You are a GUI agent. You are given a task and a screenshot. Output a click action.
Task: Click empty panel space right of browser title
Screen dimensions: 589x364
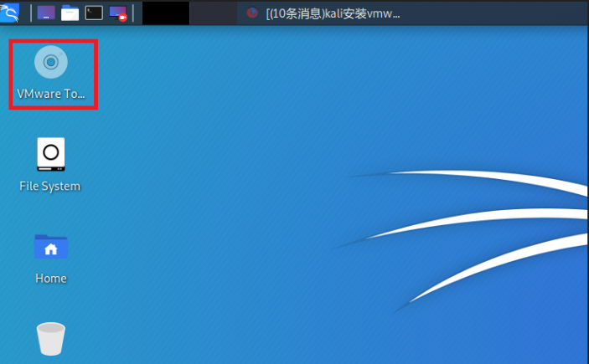pos(503,13)
